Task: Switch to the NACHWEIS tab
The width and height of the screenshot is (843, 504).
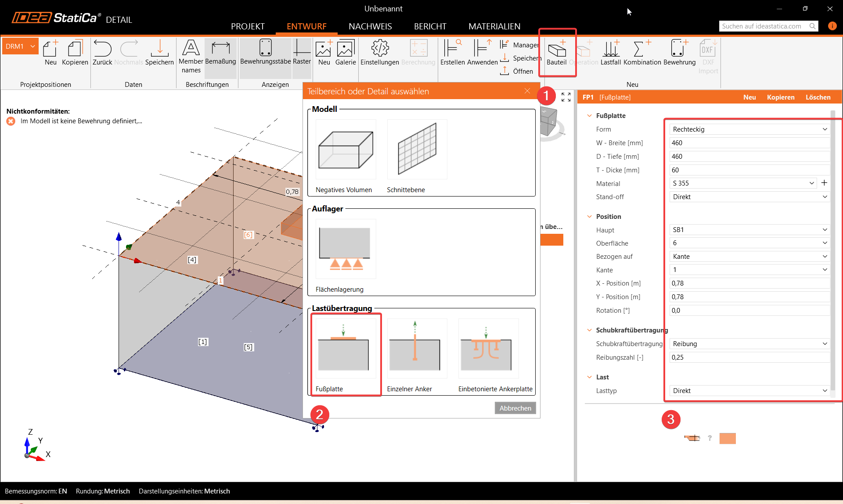Action: pos(370,26)
